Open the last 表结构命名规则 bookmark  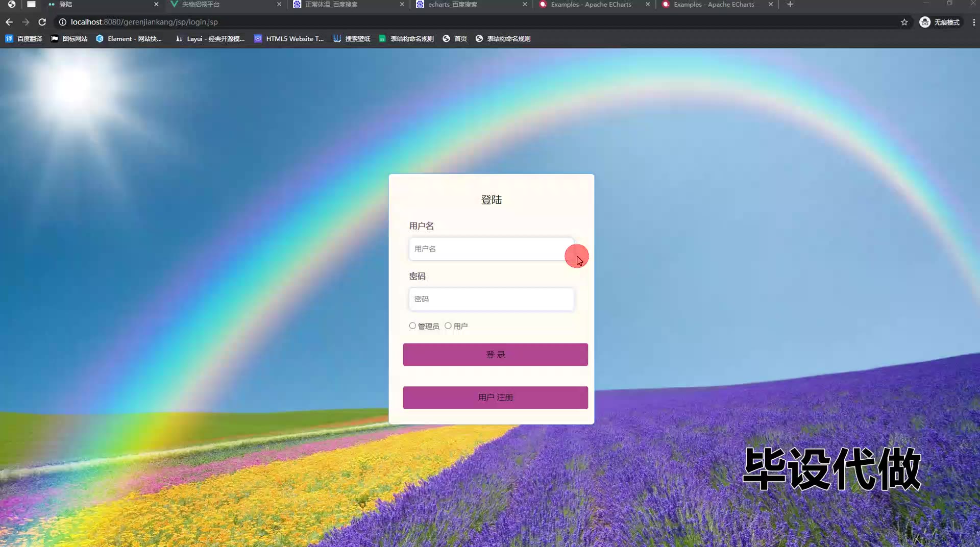(503, 39)
